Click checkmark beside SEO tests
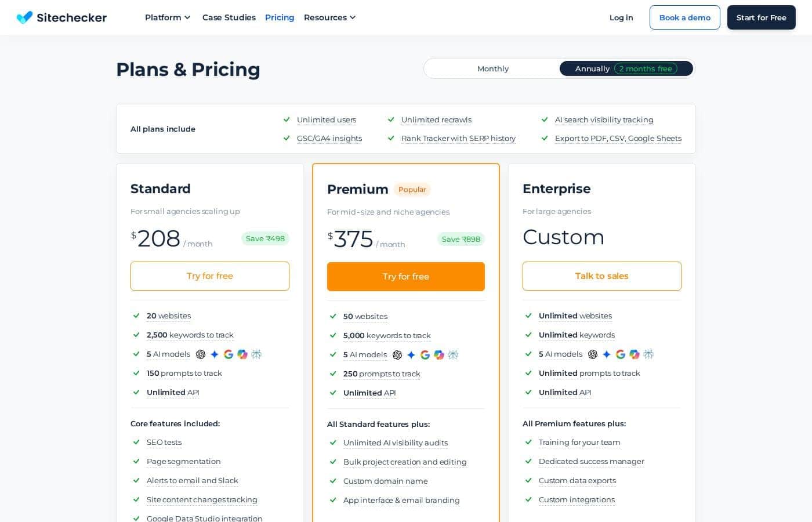The image size is (812, 522). [136, 442]
